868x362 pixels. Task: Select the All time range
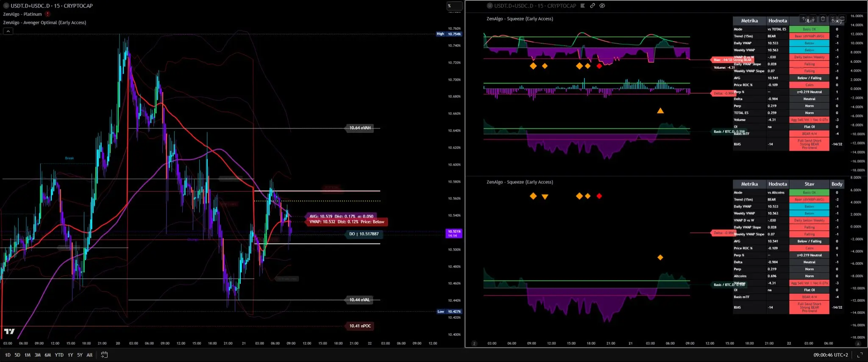(89, 355)
